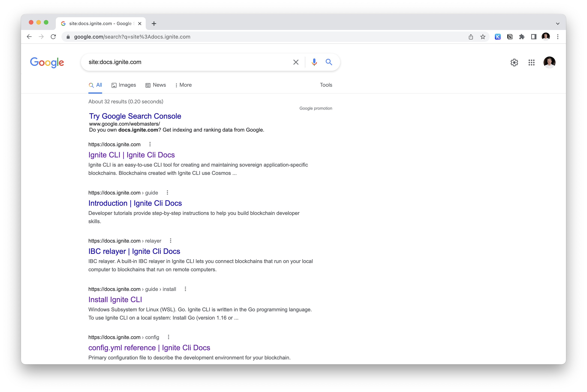The height and width of the screenshot is (392, 587).
Task: Open the Extensions puzzle piece menu
Action: (522, 37)
